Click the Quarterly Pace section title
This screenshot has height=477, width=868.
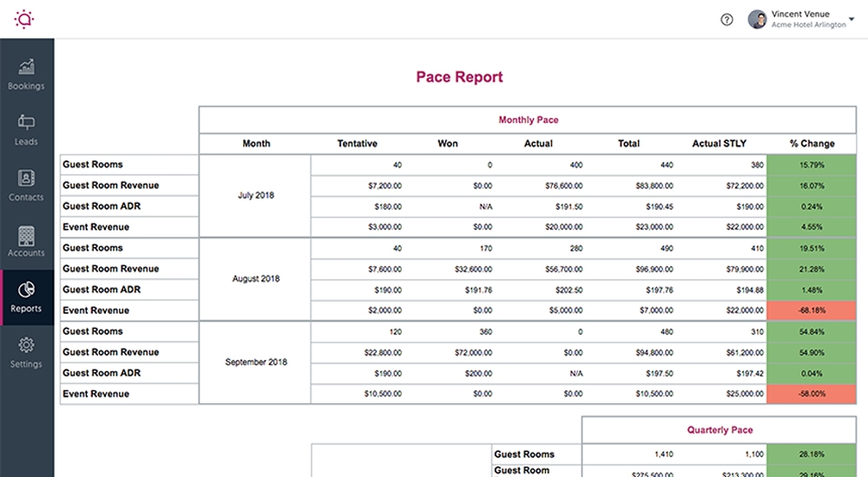[x=720, y=430]
